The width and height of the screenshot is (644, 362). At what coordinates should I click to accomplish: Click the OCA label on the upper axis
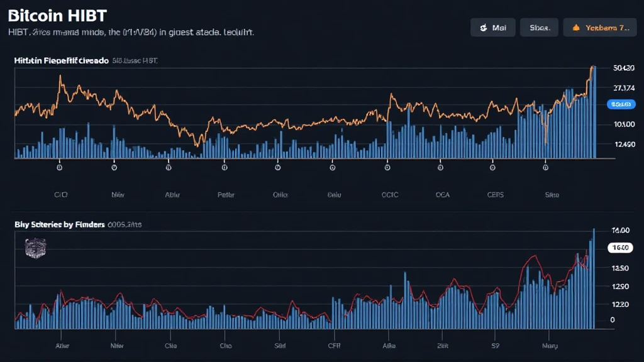click(443, 195)
